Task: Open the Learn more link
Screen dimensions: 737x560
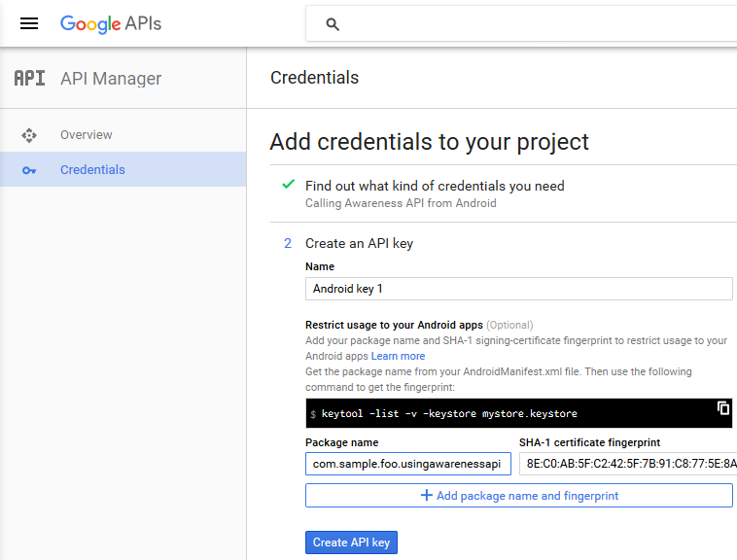Action: coord(398,356)
